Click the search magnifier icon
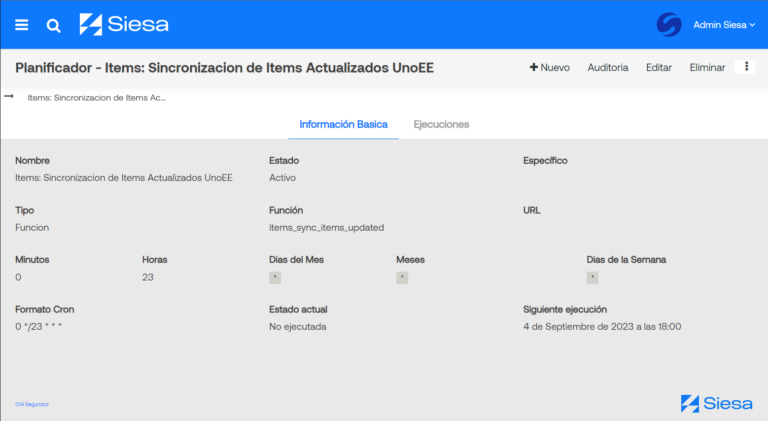The height and width of the screenshot is (421, 768). click(53, 25)
